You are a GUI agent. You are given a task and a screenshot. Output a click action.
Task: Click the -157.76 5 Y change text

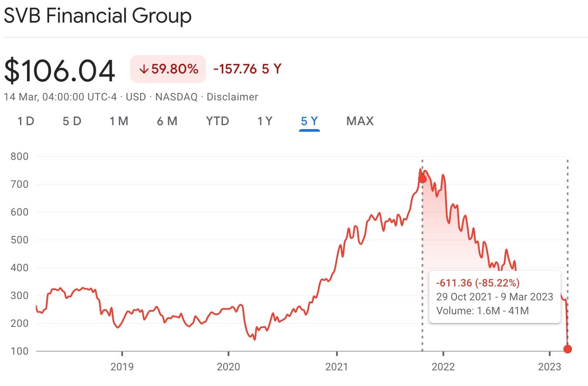247,69
